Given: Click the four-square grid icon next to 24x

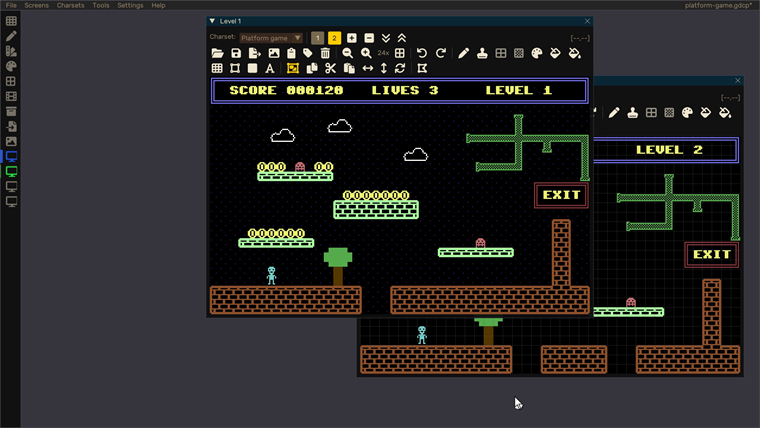Looking at the screenshot, I should 400,53.
